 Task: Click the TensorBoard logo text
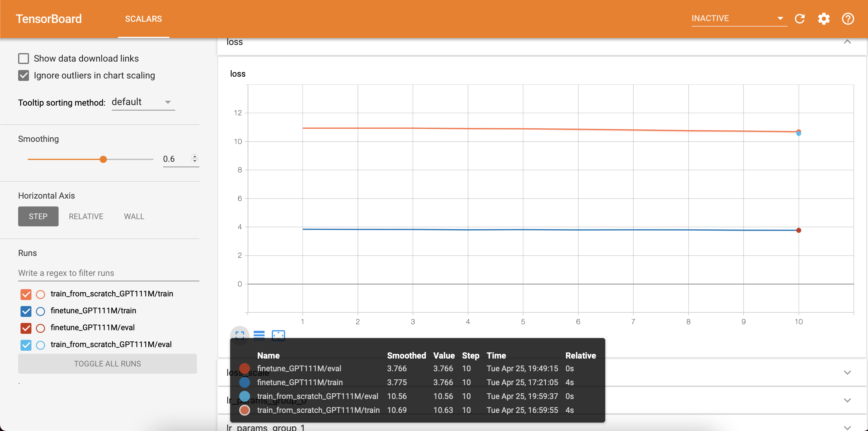49,19
